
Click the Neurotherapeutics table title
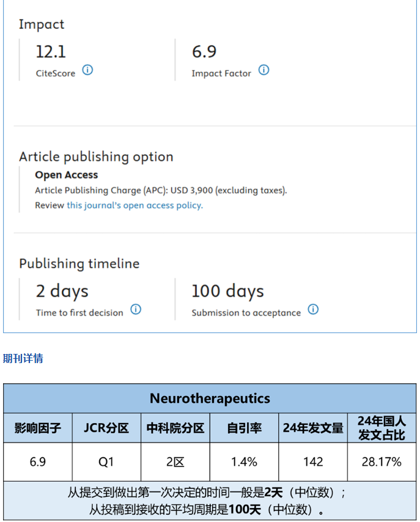[x=210, y=399]
